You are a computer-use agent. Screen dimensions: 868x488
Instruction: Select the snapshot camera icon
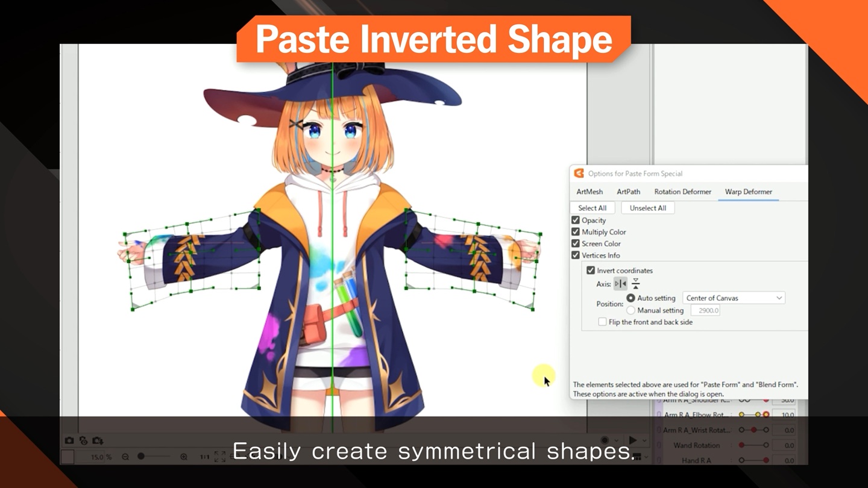(69, 440)
